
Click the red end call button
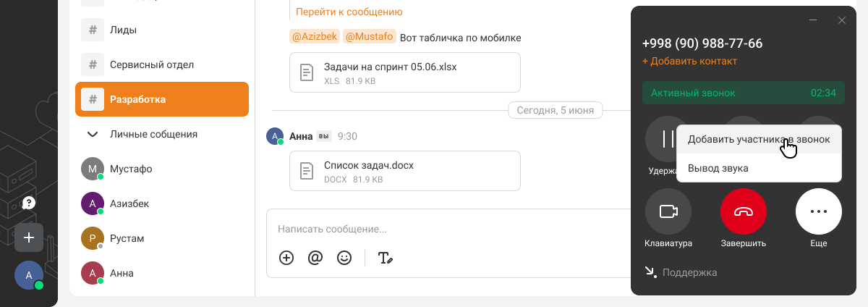coord(743,211)
